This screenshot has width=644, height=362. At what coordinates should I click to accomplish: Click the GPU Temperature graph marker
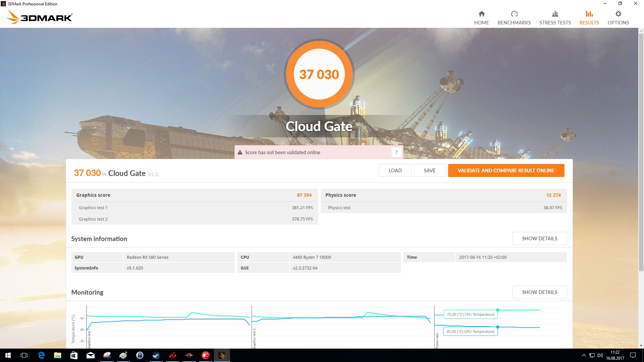point(497,327)
